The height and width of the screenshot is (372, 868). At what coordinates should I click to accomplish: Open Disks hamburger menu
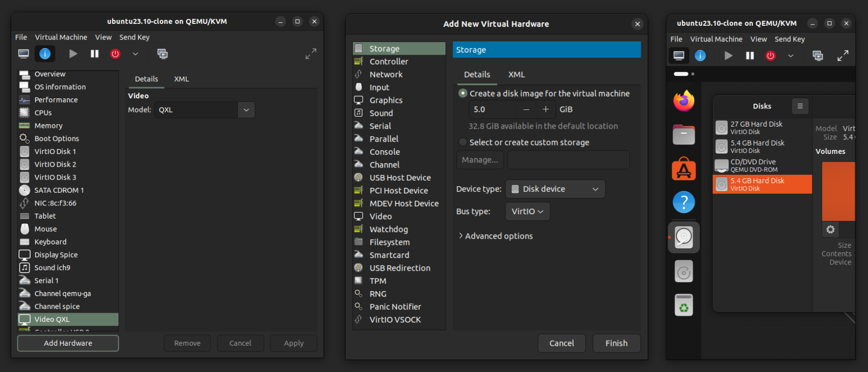pyautogui.click(x=800, y=106)
